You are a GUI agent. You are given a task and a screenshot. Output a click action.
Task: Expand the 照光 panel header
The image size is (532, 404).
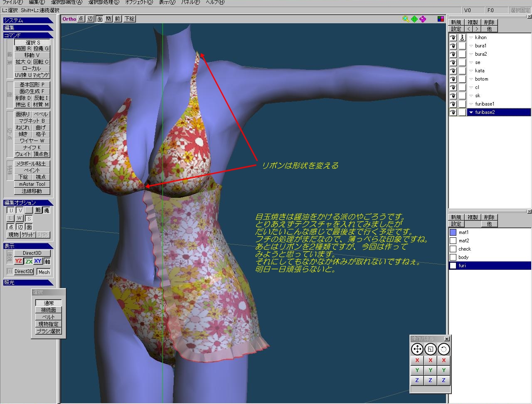click(28, 283)
